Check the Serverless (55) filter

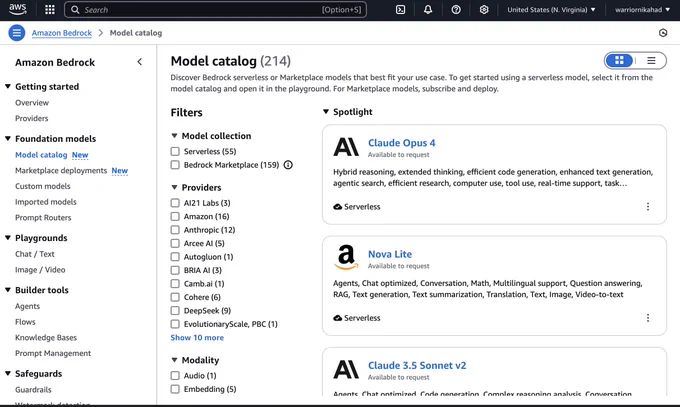click(175, 151)
